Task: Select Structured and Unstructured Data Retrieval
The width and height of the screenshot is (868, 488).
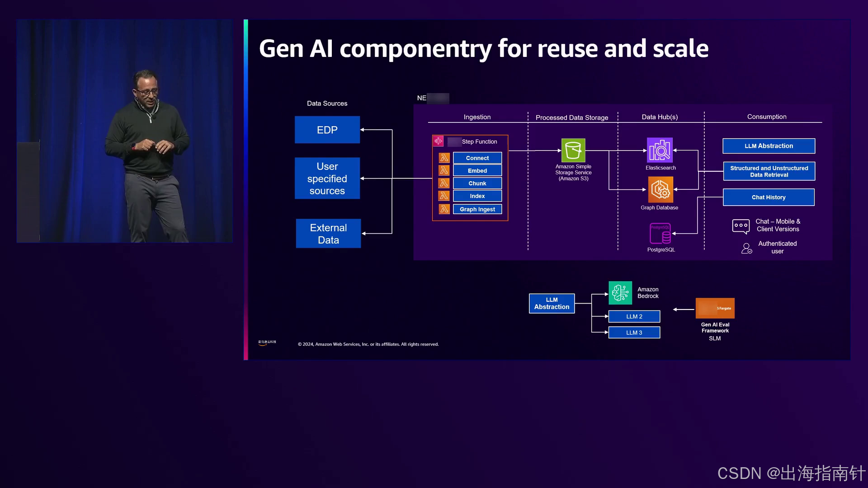Action: coord(769,171)
